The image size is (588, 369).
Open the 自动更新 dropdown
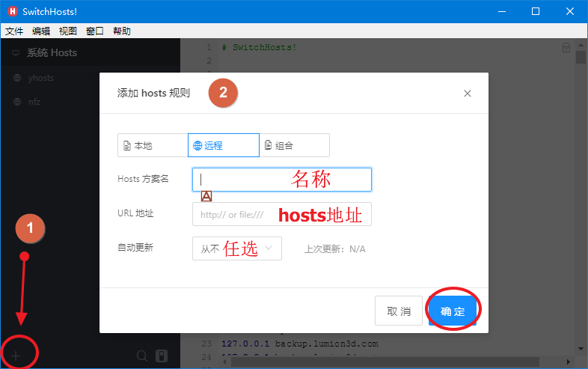(x=237, y=248)
